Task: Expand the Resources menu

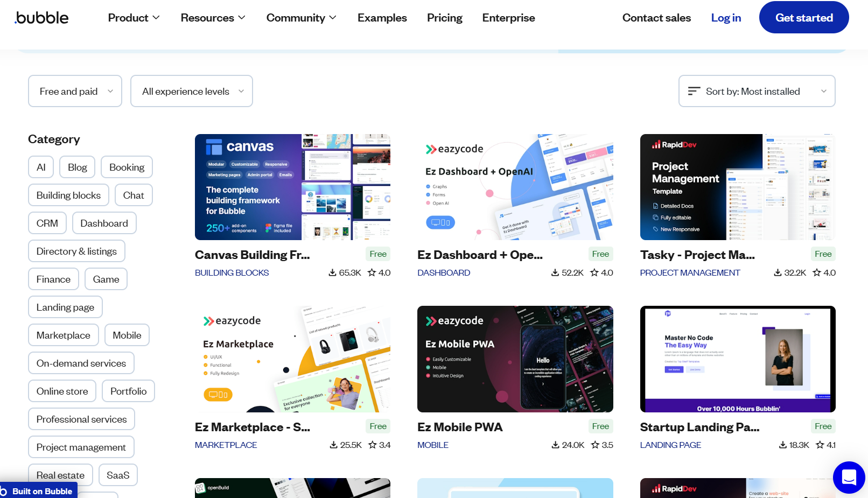Action: pos(213,18)
